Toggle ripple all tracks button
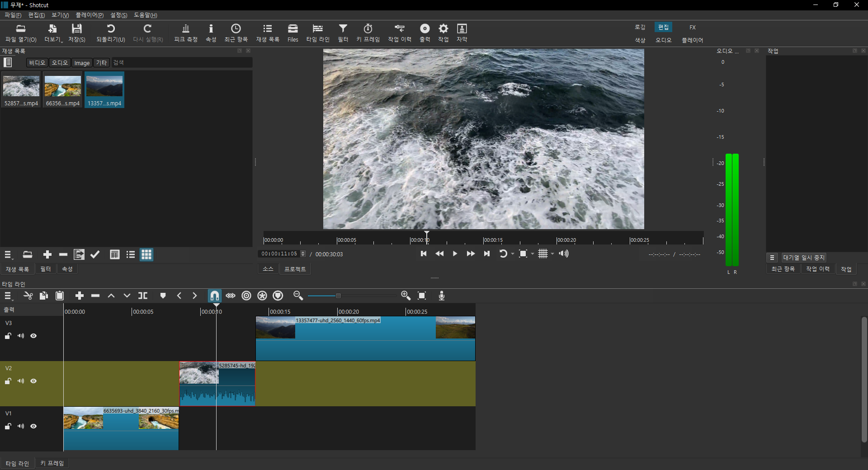This screenshot has width=868, height=470. pos(262,296)
